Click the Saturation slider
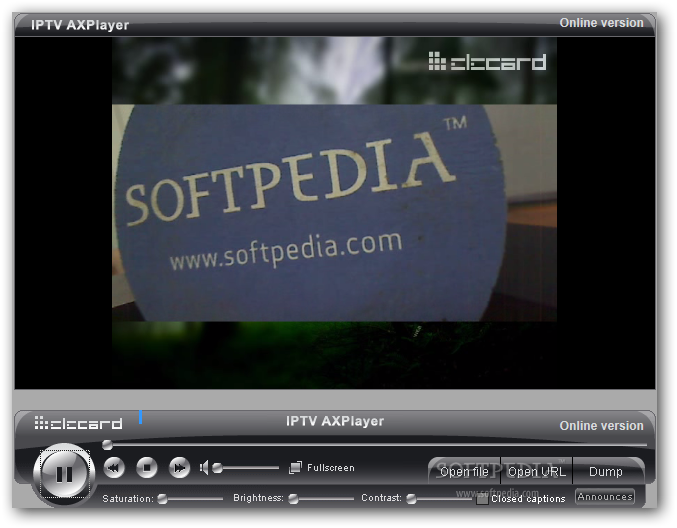This screenshot has width=677, height=528. pos(190,499)
